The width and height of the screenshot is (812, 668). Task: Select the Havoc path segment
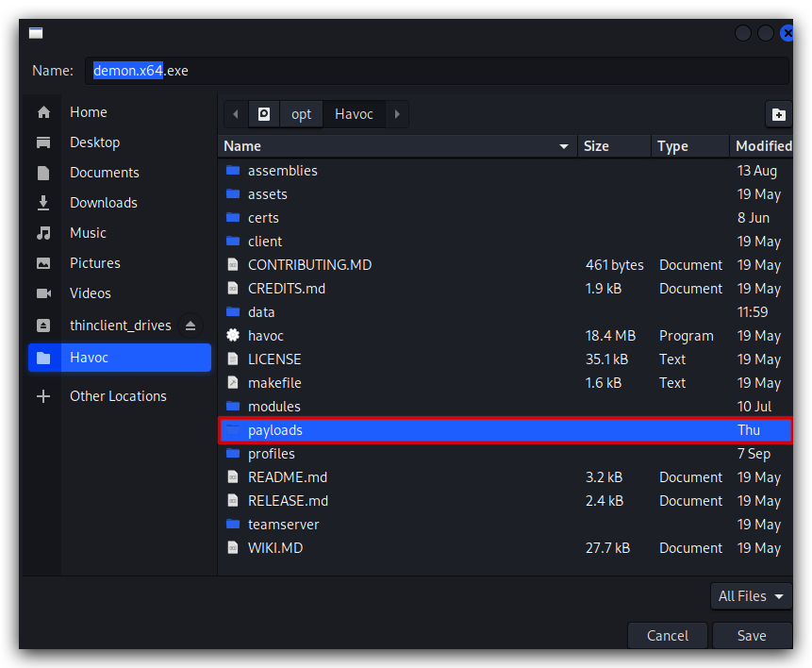tap(354, 114)
